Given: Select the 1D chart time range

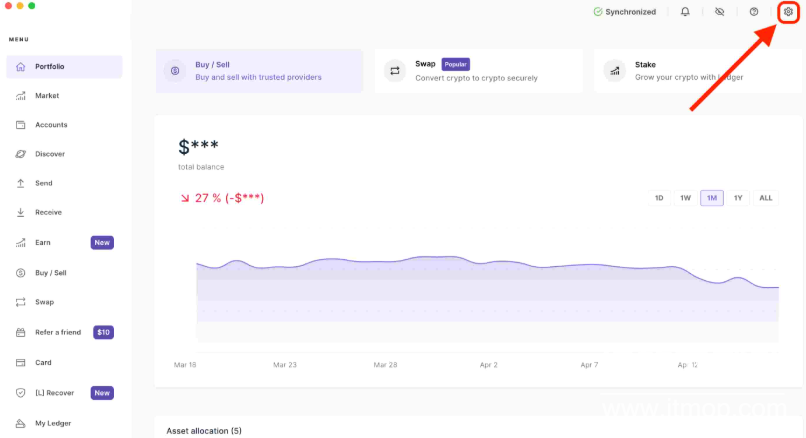Looking at the screenshot, I should click(x=659, y=198).
